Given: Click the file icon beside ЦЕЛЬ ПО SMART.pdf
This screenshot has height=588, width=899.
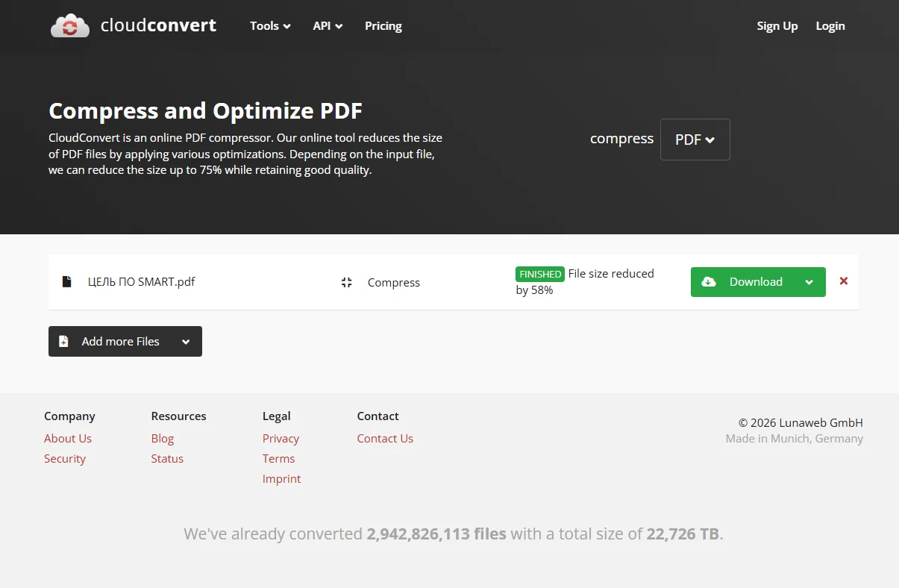Looking at the screenshot, I should coord(66,282).
